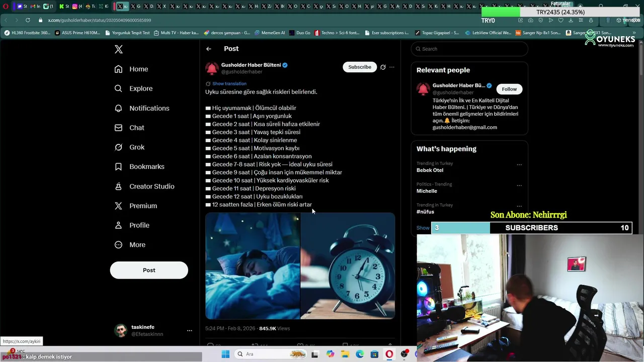Viewport: 644px width, 362px height.
Task: Open Opera downloads icon
Action: click(571, 20)
